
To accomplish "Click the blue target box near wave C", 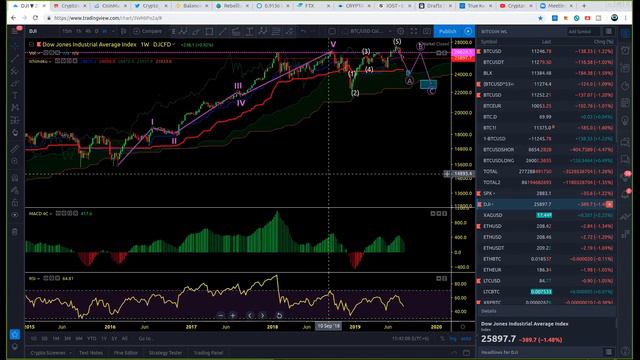I will pyautogui.click(x=428, y=84).
